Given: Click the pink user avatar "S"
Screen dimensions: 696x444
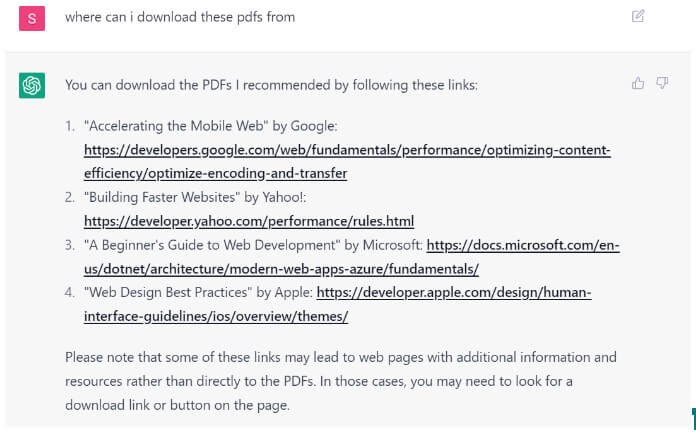Looking at the screenshot, I should (32, 18).
